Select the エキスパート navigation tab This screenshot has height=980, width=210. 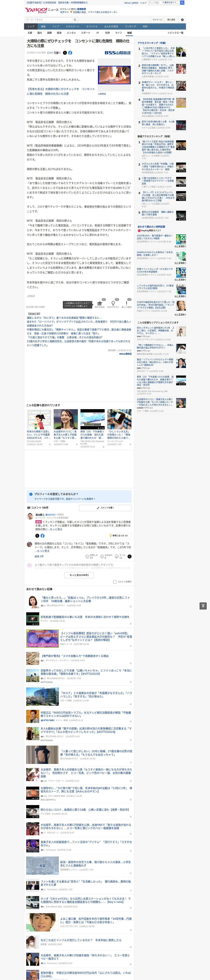point(72,27)
